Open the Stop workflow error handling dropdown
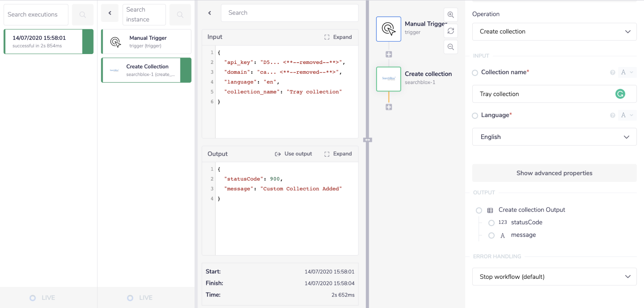 click(554, 277)
